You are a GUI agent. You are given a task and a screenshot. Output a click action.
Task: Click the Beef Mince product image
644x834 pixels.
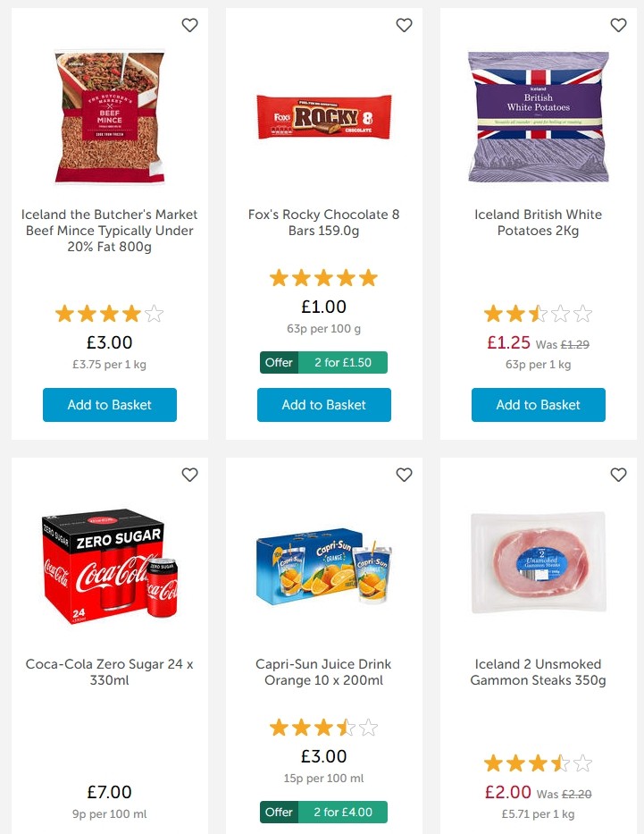pos(109,117)
